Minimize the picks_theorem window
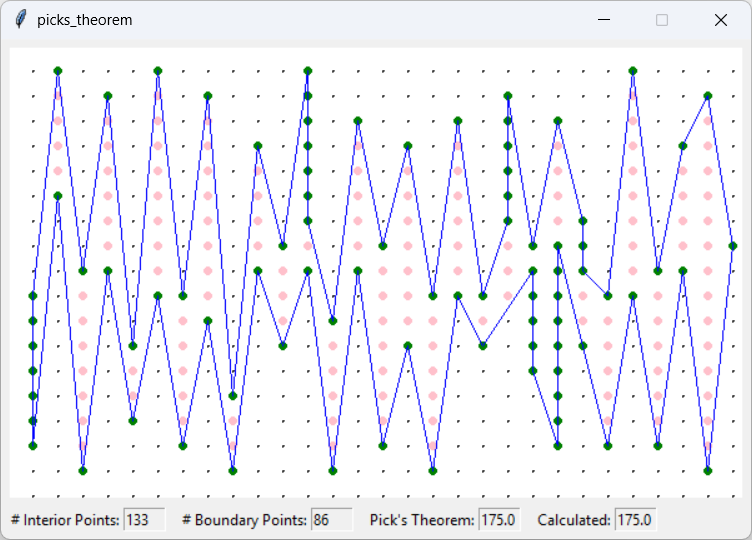The width and height of the screenshot is (752, 540). (x=604, y=20)
